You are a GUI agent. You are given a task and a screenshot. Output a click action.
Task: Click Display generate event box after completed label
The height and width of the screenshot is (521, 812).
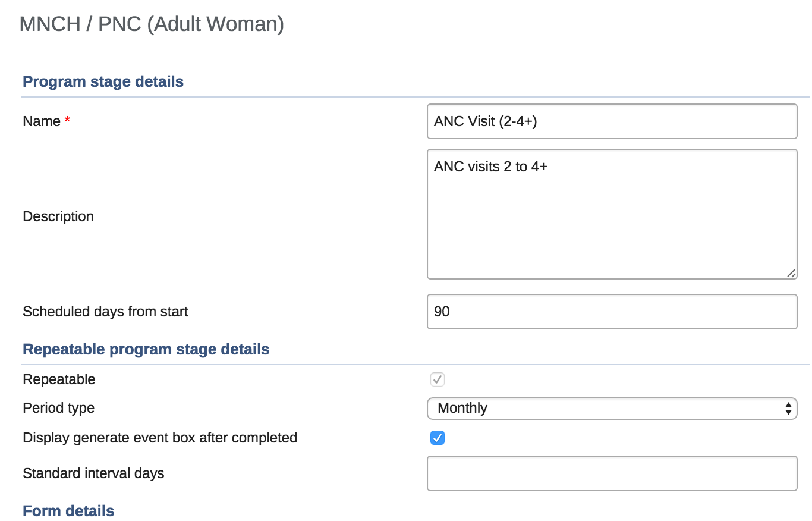160,438
